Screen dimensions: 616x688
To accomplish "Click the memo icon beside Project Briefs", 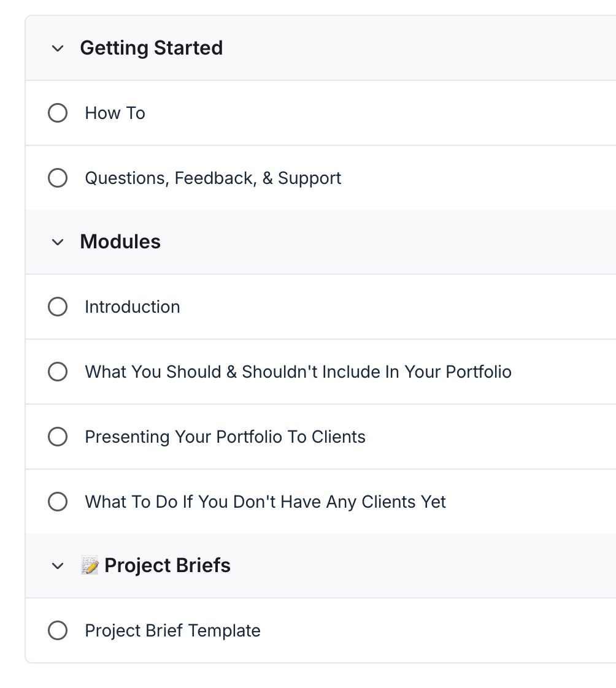I will (91, 565).
